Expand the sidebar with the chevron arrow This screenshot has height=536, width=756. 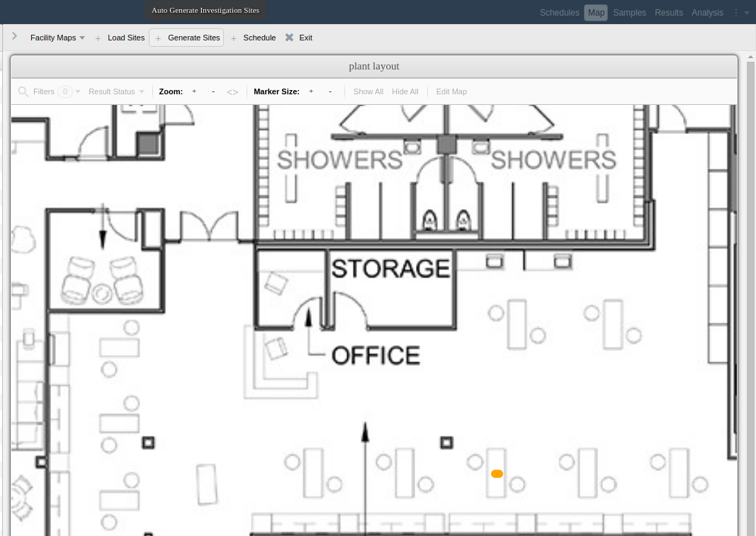coord(14,36)
